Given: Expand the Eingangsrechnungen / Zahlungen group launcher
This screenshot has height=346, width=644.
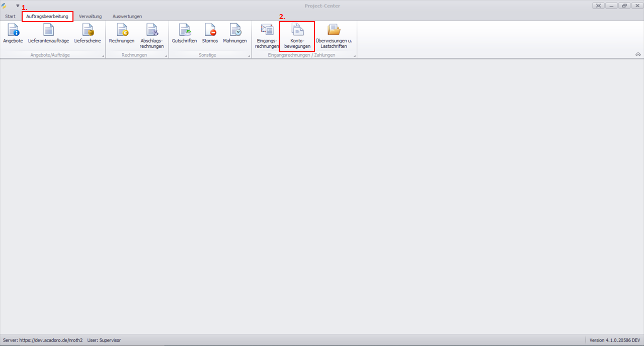Looking at the screenshot, I should point(354,56).
